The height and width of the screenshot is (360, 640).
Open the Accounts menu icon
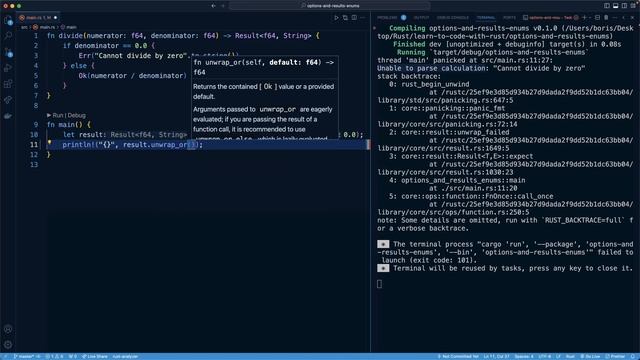point(8,329)
